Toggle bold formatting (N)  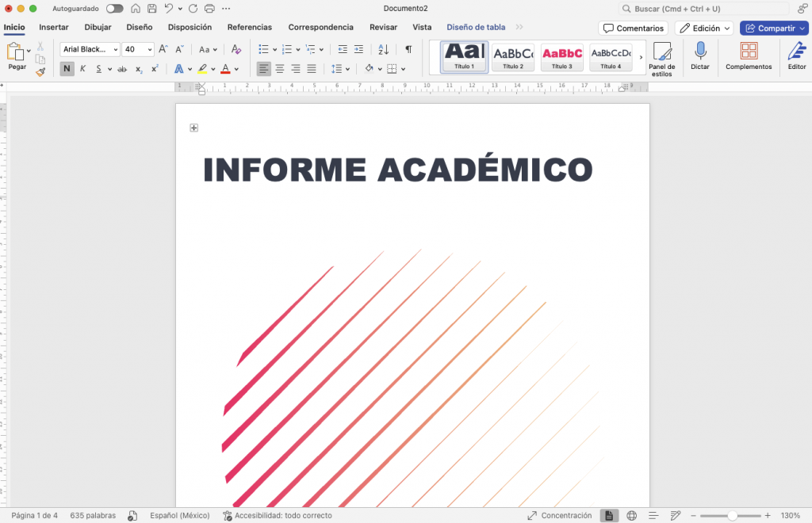67,69
